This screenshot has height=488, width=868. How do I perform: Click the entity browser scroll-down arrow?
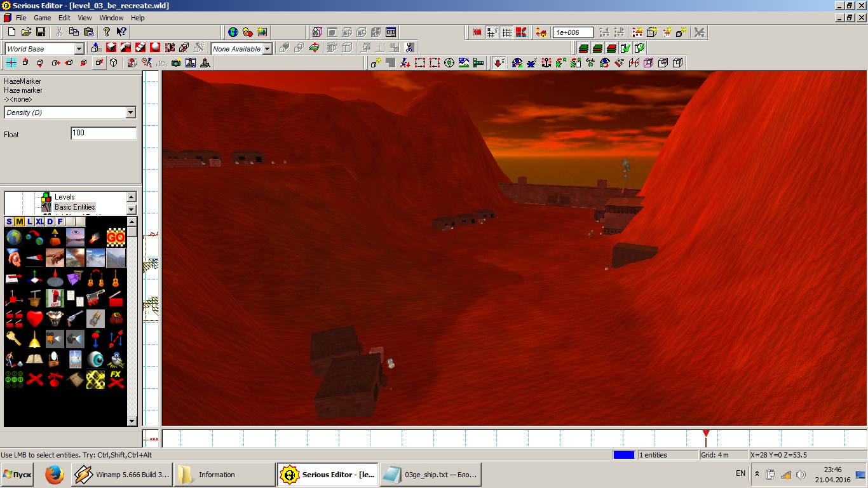132,421
